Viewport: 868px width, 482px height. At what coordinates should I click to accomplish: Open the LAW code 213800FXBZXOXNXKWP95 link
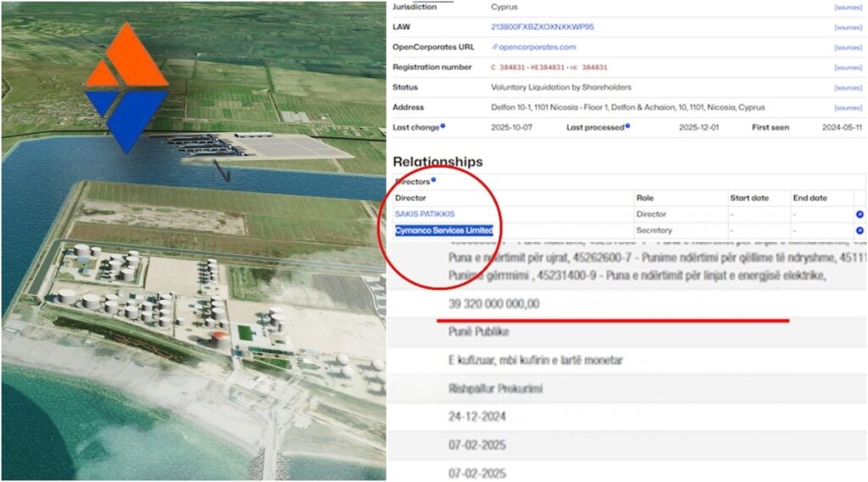click(542, 26)
